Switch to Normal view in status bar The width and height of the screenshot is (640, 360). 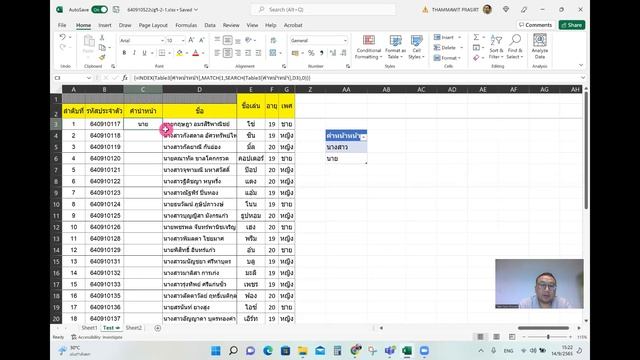[x=480, y=337]
